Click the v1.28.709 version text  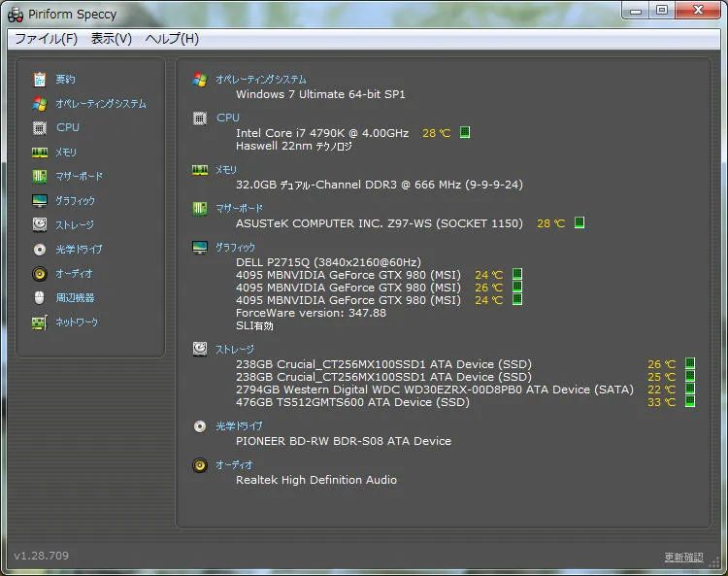(x=42, y=556)
